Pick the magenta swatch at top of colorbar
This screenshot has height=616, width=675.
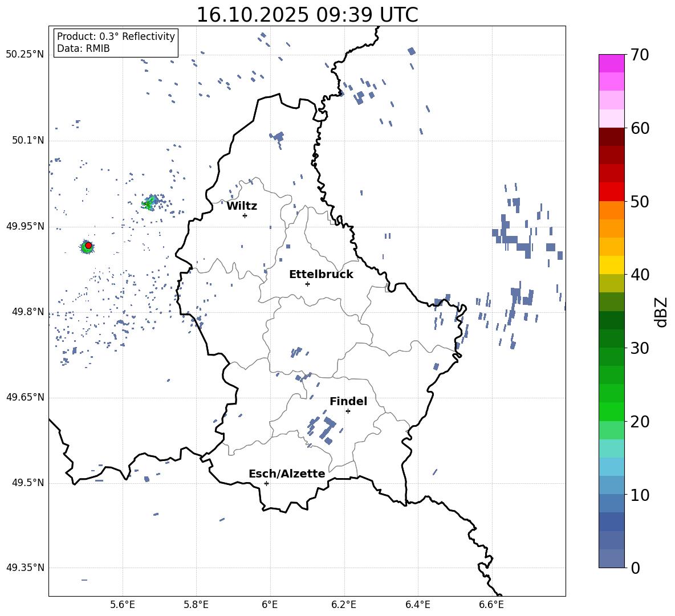tap(611, 63)
